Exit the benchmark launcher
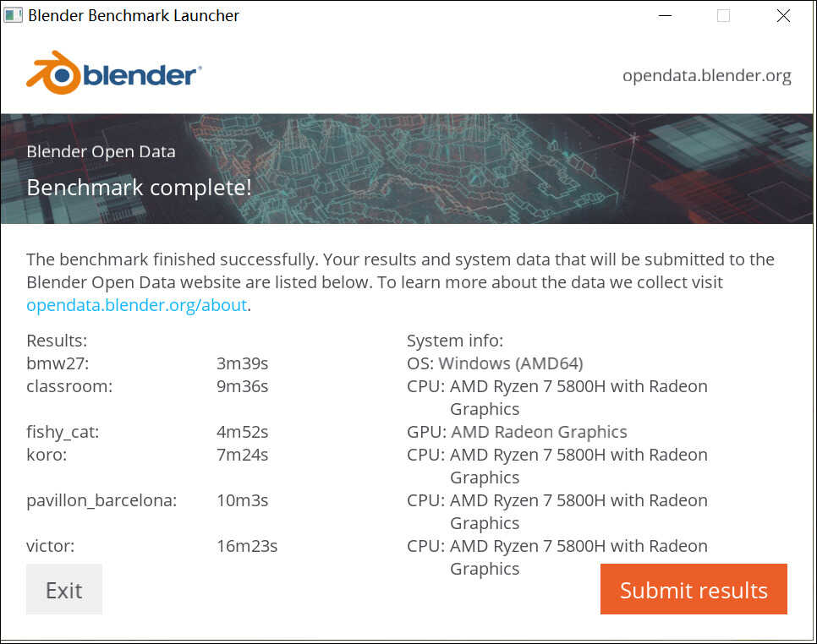817x644 pixels. pos(64,589)
